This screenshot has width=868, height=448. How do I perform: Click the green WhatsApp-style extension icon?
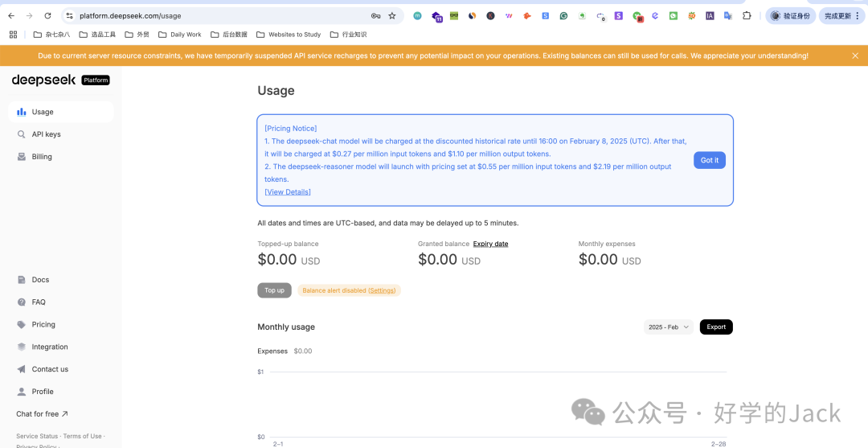point(674,16)
